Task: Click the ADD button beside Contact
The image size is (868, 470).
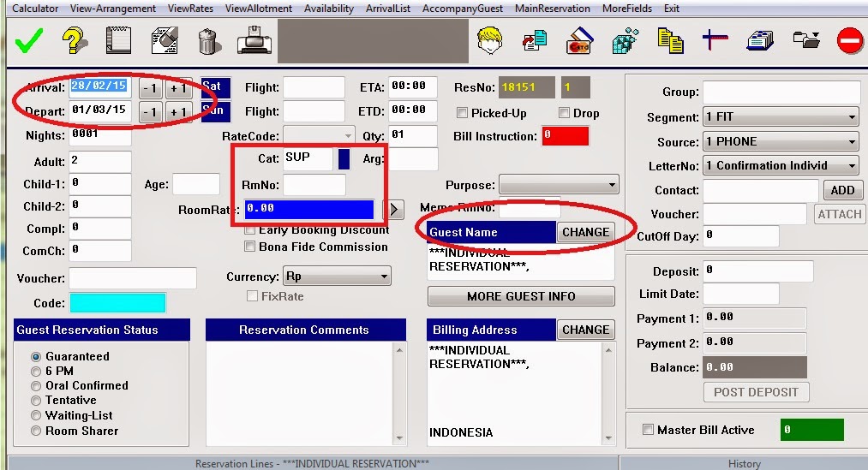Action: pos(842,190)
